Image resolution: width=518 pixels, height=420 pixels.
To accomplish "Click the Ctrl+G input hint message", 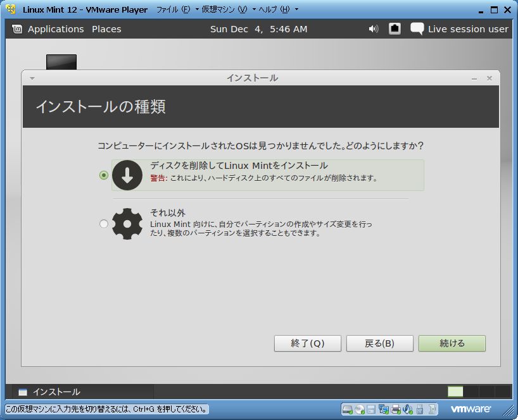I will [107, 409].
